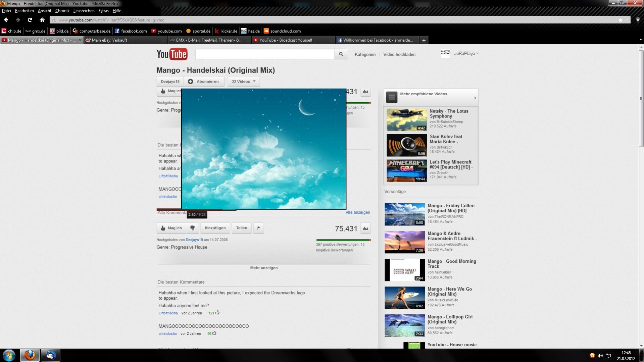Click the Teilen share button

(x=242, y=228)
